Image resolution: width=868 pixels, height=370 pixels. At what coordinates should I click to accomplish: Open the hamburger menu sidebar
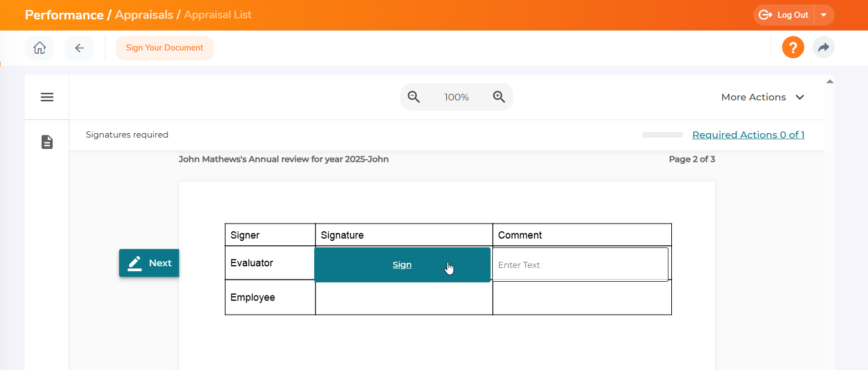click(47, 97)
